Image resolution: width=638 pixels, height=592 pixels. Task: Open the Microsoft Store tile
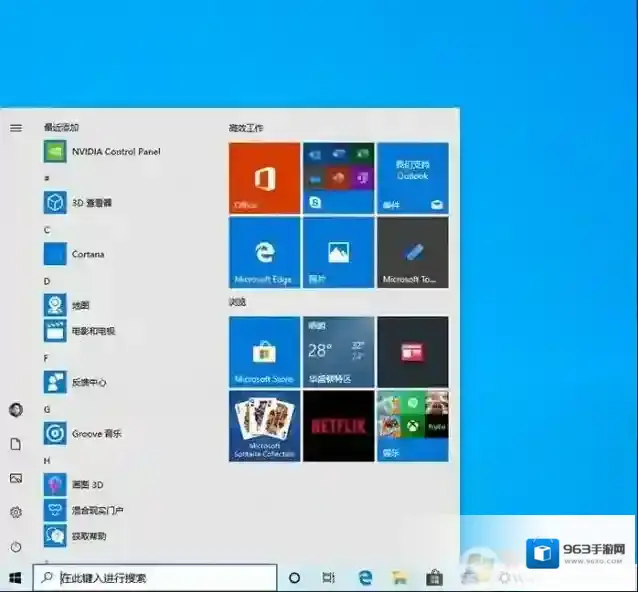coord(264,352)
